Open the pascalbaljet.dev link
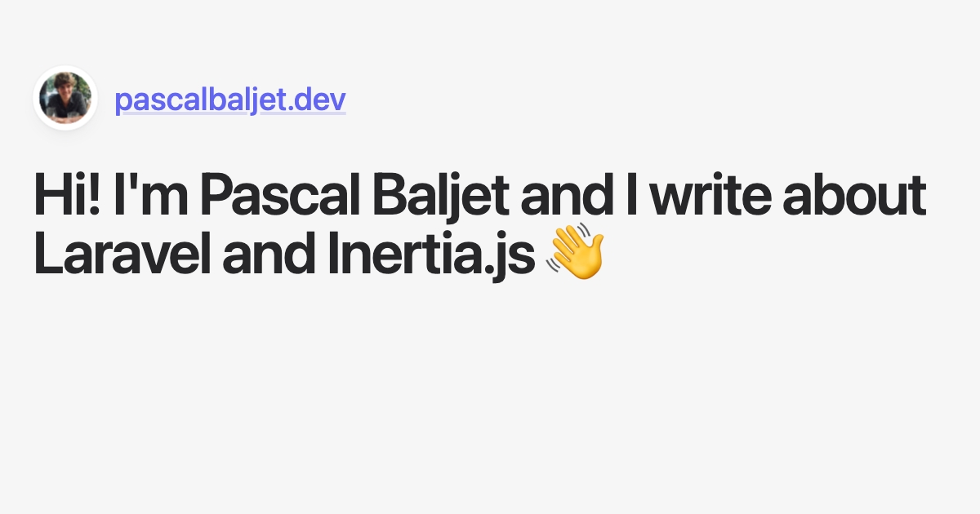Image resolution: width=980 pixels, height=514 pixels. tap(230, 100)
